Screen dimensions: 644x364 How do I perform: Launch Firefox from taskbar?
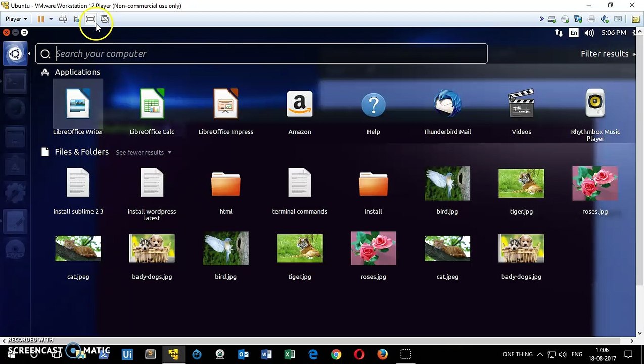[x=383, y=354]
